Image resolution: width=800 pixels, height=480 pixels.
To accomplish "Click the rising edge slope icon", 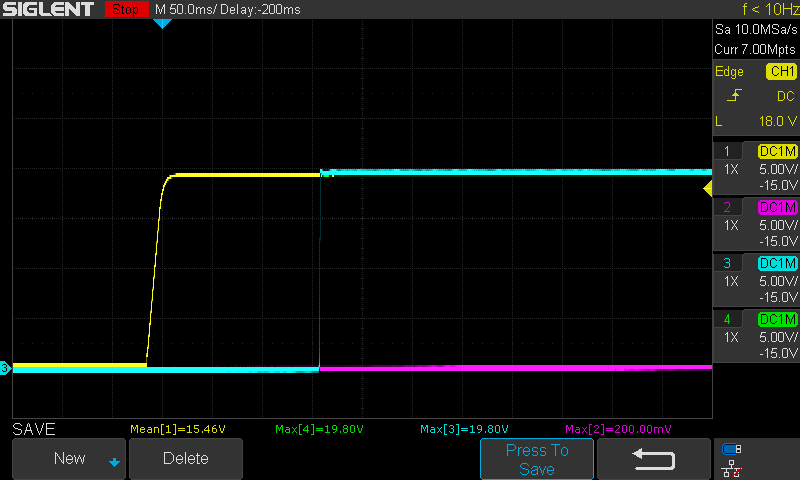I will [x=734, y=95].
